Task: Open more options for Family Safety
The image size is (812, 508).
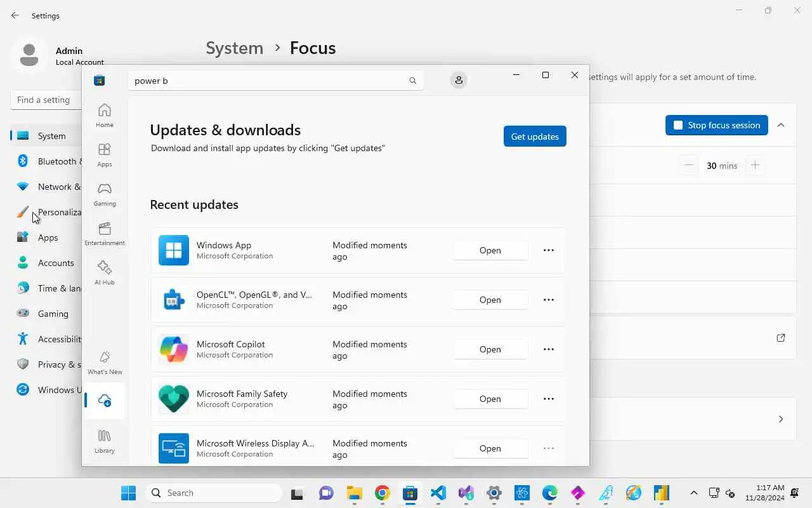Action: click(549, 399)
